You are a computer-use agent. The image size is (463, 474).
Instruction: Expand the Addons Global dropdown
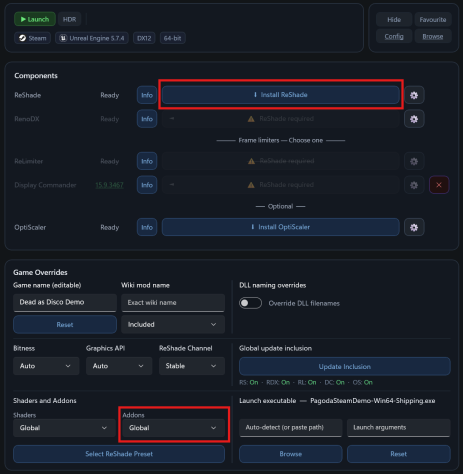[173, 428]
